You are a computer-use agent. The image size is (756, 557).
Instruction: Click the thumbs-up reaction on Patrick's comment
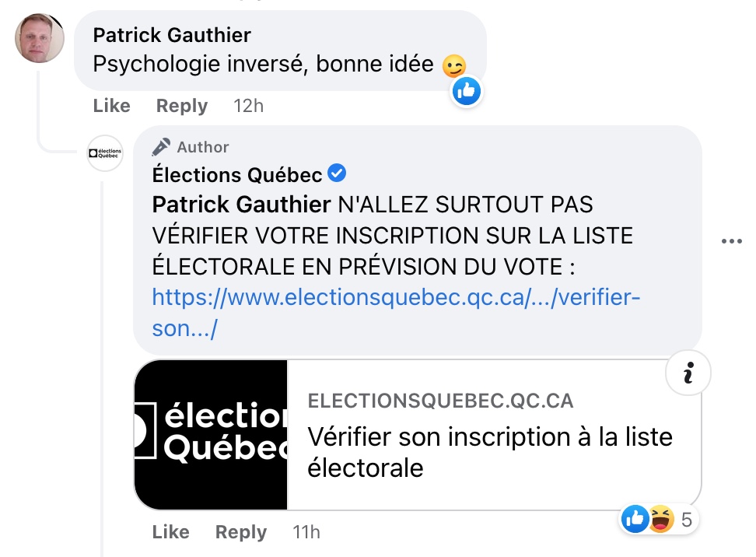point(466,91)
